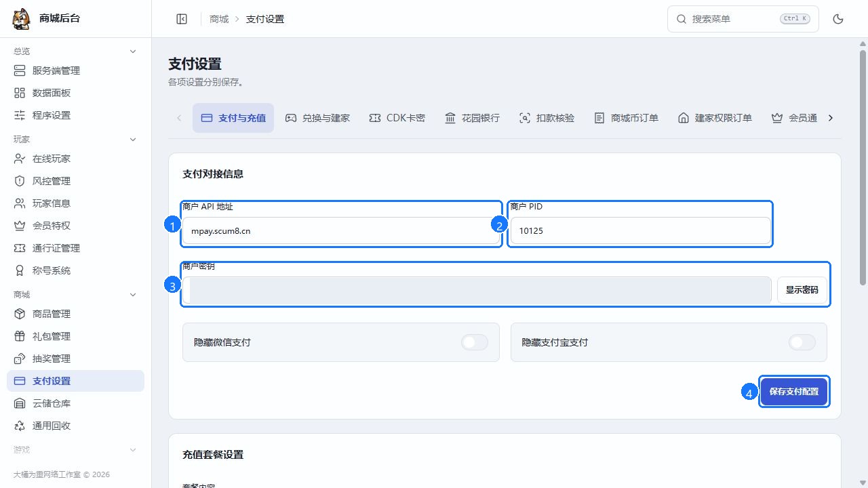This screenshot has width=868, height=488.
Task: Open the 支付设置 sidebar item
Action: tap(75, 381)
